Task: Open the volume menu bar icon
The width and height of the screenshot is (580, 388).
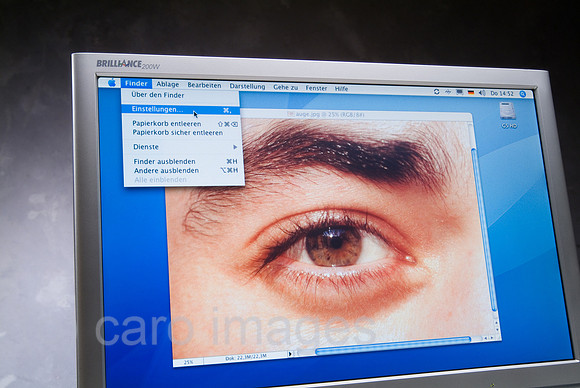Action: (x=482, y=93)
